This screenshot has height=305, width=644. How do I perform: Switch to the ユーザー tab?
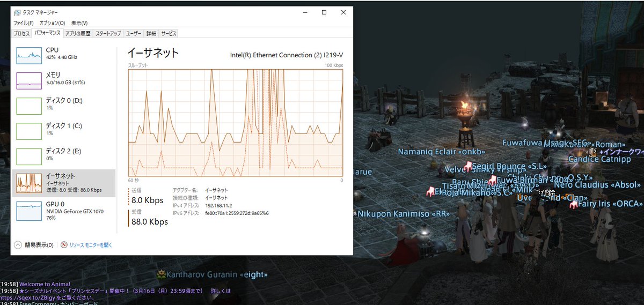point(134,33)
